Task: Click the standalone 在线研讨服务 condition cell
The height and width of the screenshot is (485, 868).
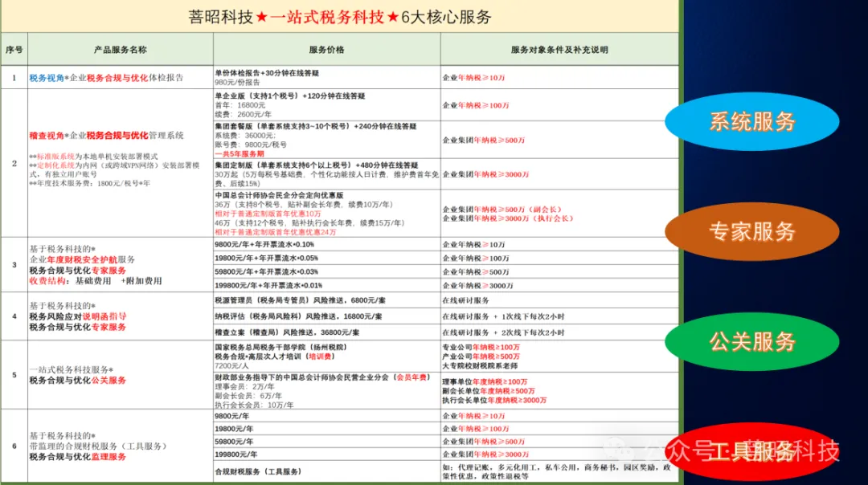Action: (x=559, y=300)
